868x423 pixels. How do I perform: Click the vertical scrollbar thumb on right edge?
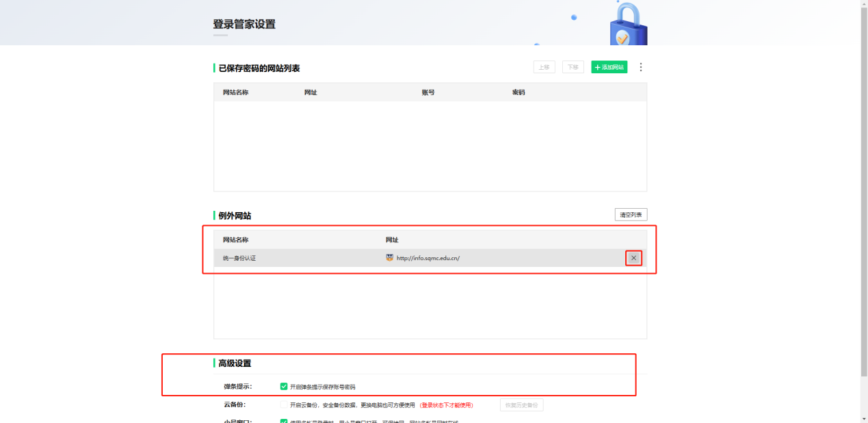863,192
